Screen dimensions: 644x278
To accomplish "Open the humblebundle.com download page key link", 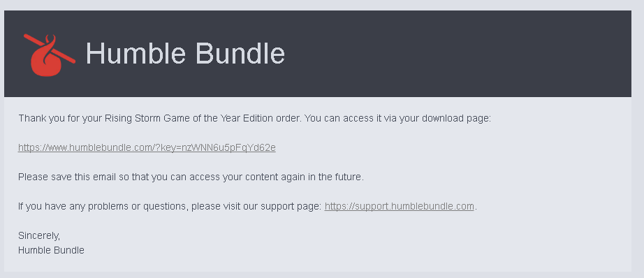I will pyautogui.click(x=147, y=147).
